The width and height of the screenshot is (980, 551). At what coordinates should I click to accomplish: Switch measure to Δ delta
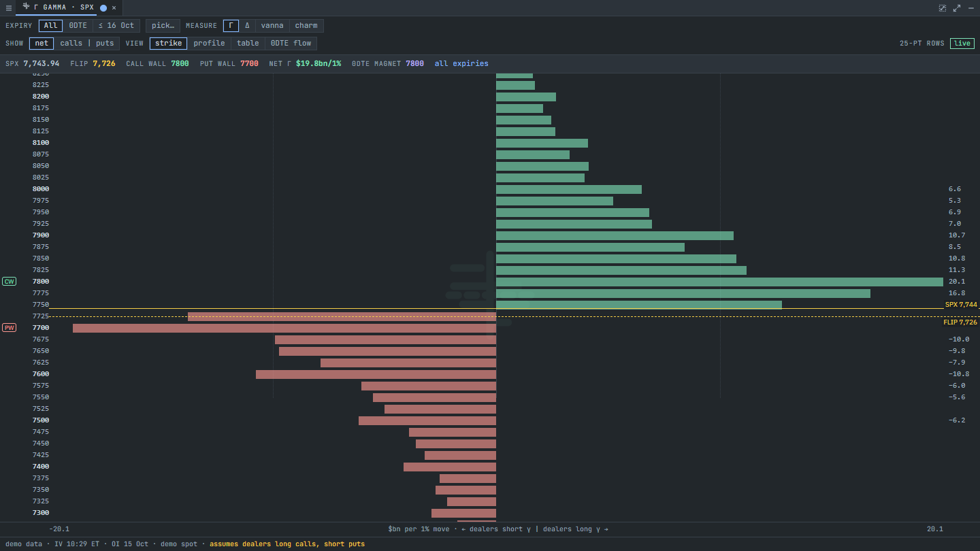(247, 26)
